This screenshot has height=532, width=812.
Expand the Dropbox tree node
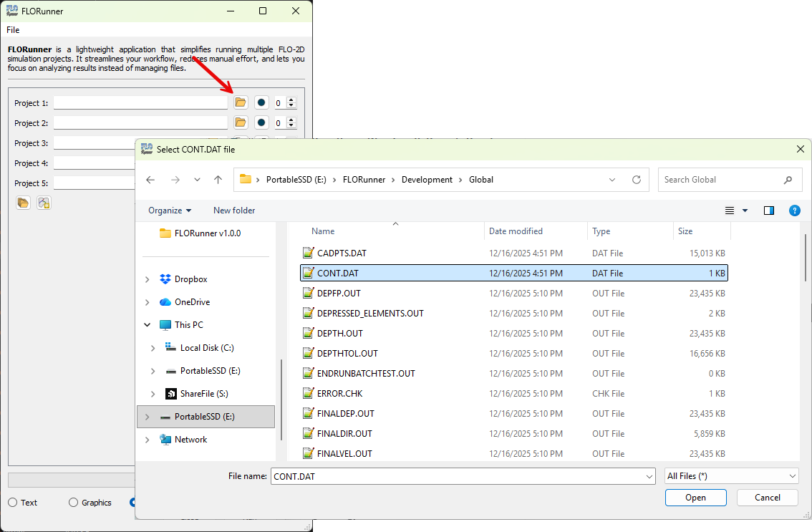point(148,279)
